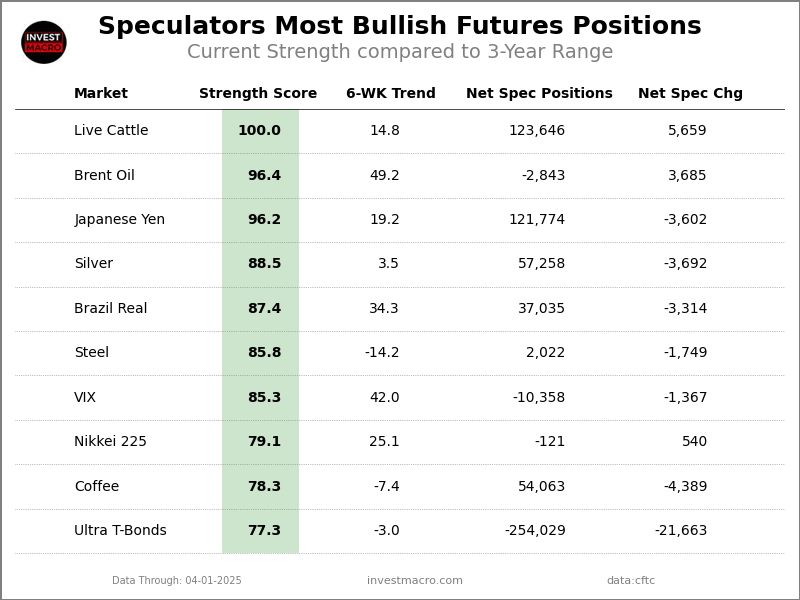Select the Net Spec Positions header

pyautogui.click(x=539, y=94)
